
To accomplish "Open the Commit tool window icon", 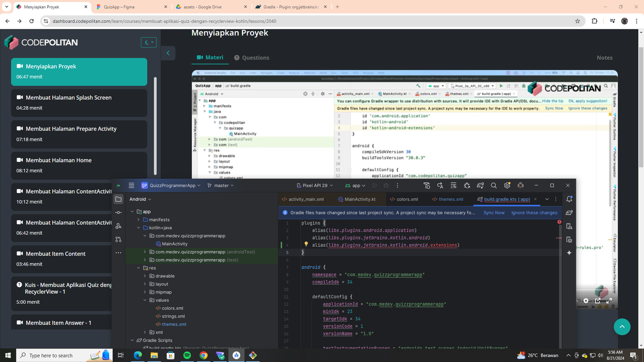I will 118,213.
